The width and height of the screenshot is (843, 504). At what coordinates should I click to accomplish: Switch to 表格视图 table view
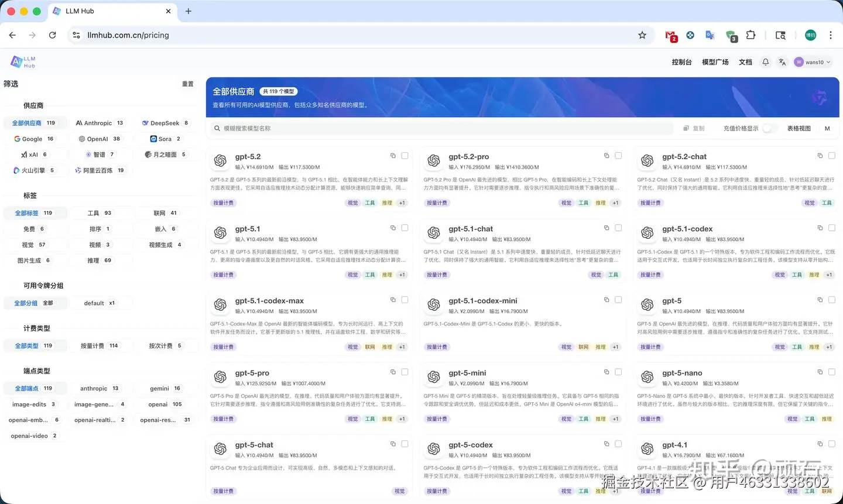click(x=799, y=128)
